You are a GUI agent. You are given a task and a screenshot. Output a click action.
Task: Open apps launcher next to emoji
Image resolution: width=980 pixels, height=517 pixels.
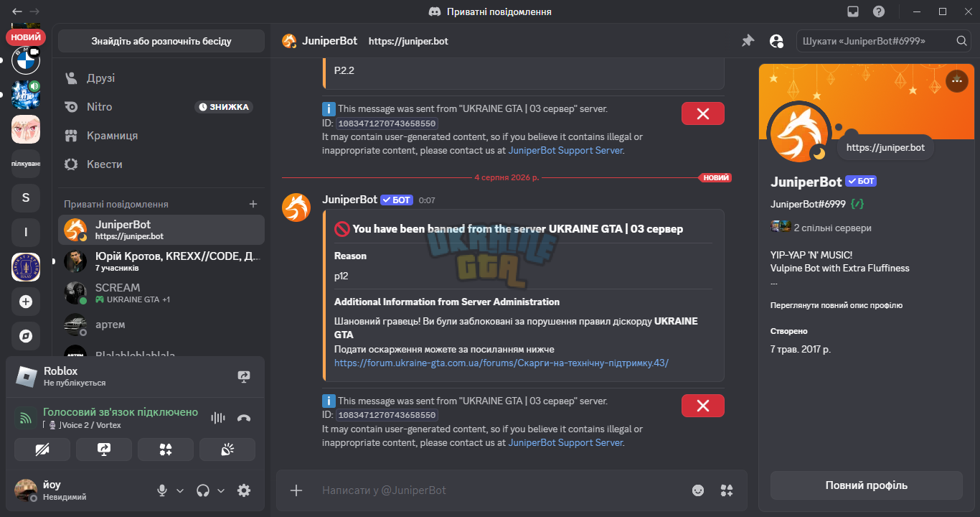[727, 490]
